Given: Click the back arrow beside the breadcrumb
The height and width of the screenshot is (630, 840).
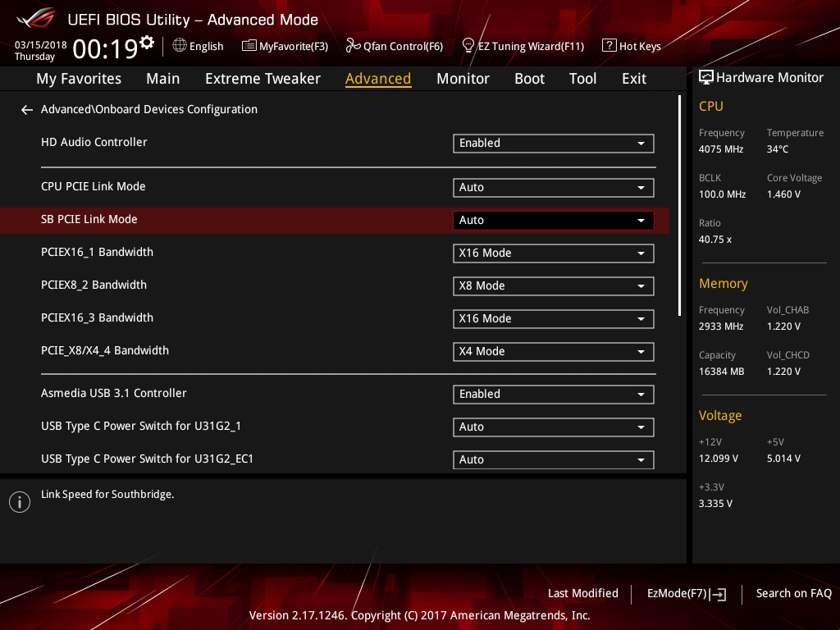Looking at the screenshot, I should [27, 110].
